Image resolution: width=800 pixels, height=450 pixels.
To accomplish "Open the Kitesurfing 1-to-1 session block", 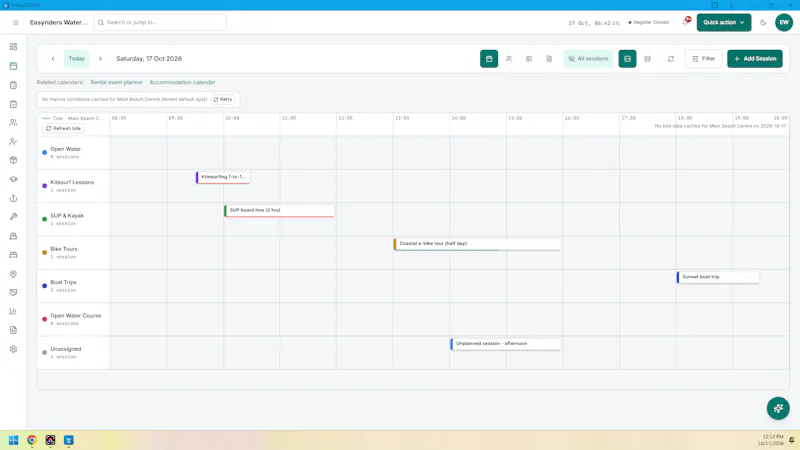I will point(223,178).
